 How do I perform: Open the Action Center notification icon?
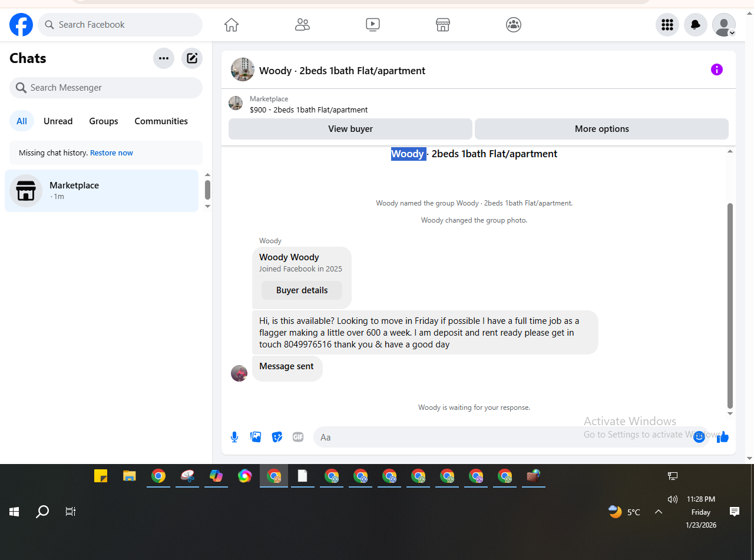coord(735,512)
